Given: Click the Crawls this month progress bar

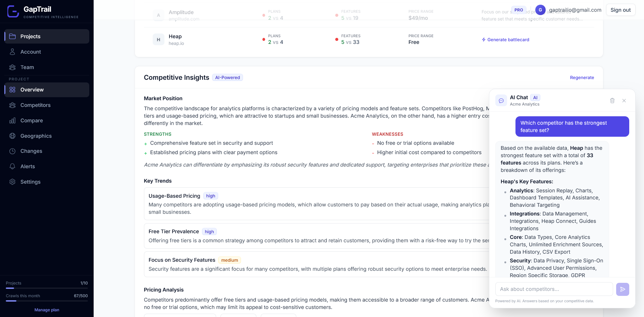Looking at the screenshot, I should pos(47,301).
